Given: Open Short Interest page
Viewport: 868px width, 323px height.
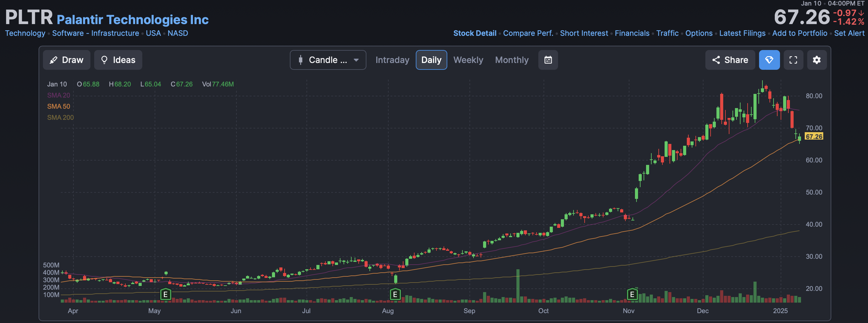Looking at the screenshot, I should [584, 33].
